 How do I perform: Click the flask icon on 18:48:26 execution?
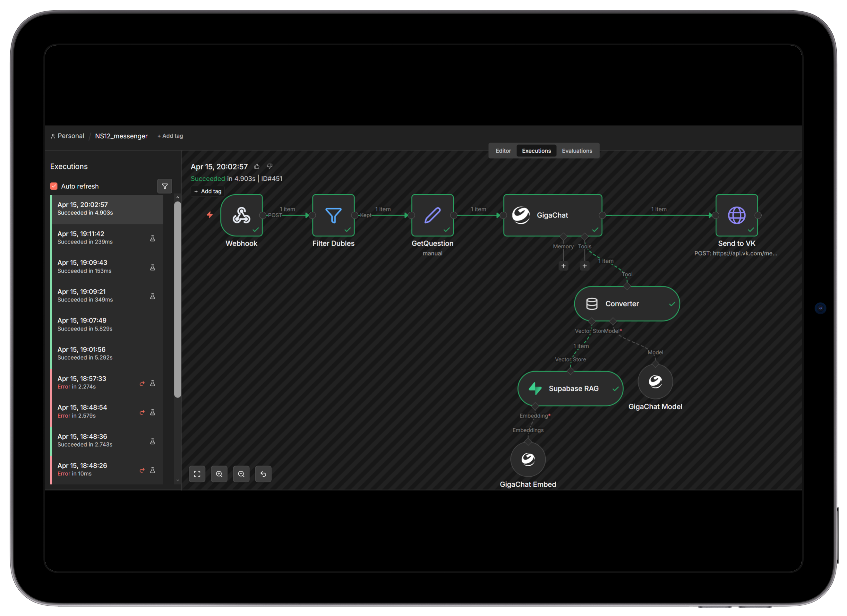coord(152,470)
